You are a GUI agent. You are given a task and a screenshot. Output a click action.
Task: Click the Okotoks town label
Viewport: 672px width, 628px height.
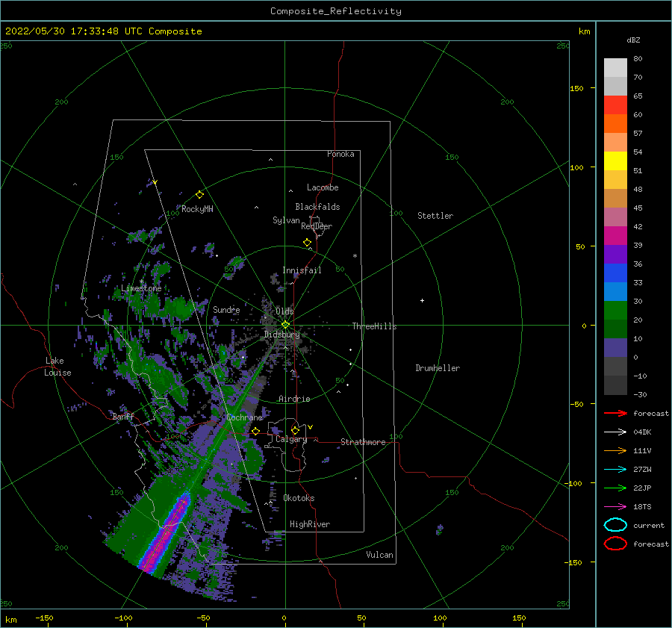[299, 498]
